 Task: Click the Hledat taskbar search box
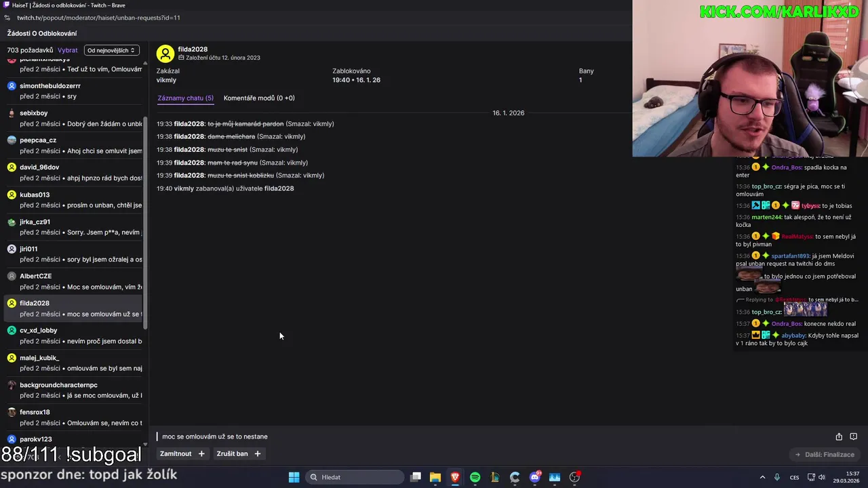pyautogui.click(x=355, y=477)
